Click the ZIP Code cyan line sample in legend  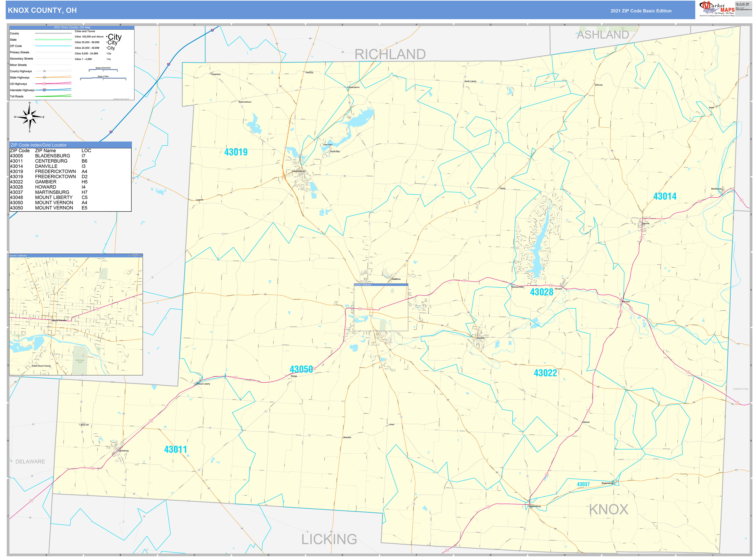pos(53,46)
